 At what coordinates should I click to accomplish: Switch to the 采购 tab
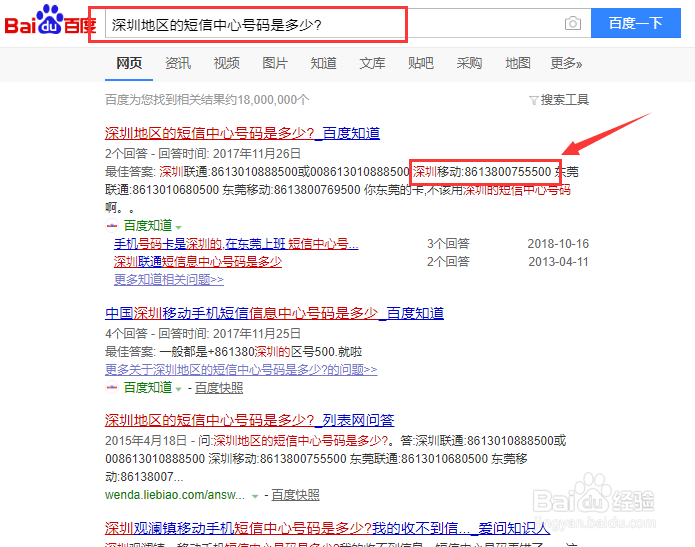pos(469,63)
